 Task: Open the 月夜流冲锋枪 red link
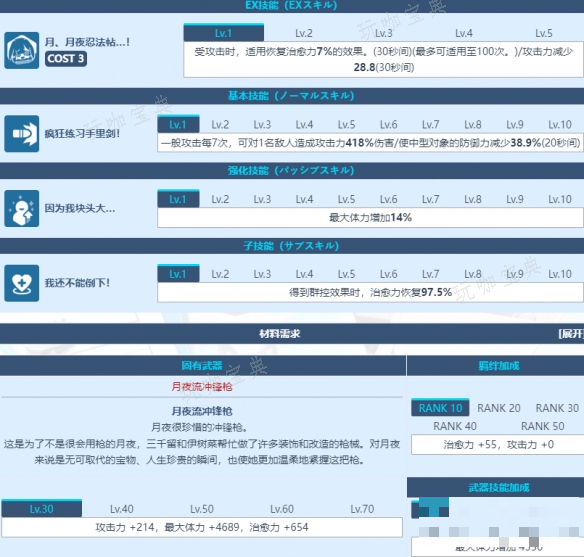pos(201,386)
